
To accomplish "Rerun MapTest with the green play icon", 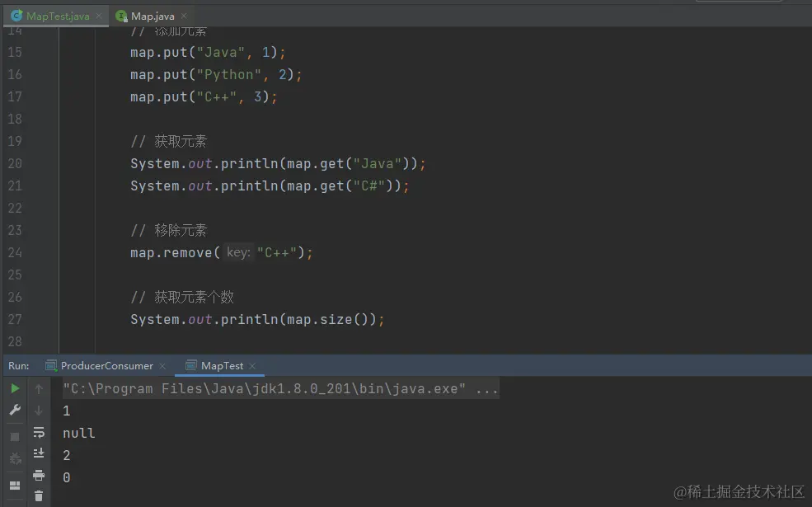I will [15, 388].
